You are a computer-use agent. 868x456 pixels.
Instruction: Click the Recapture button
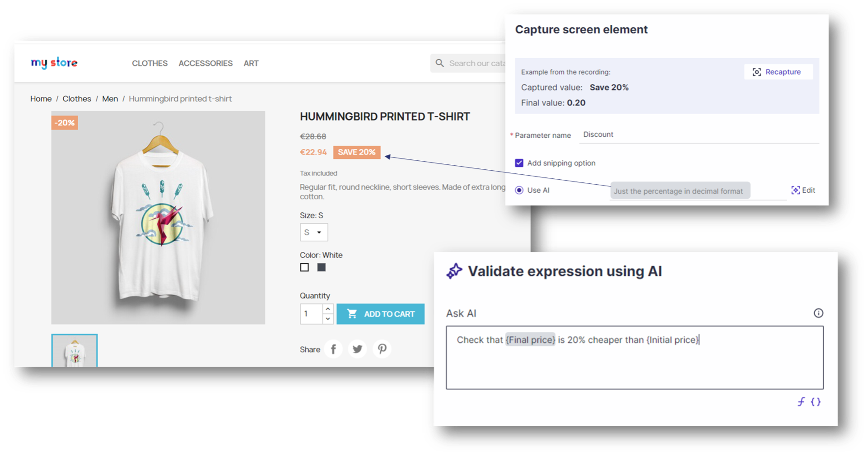coord(778,72)
